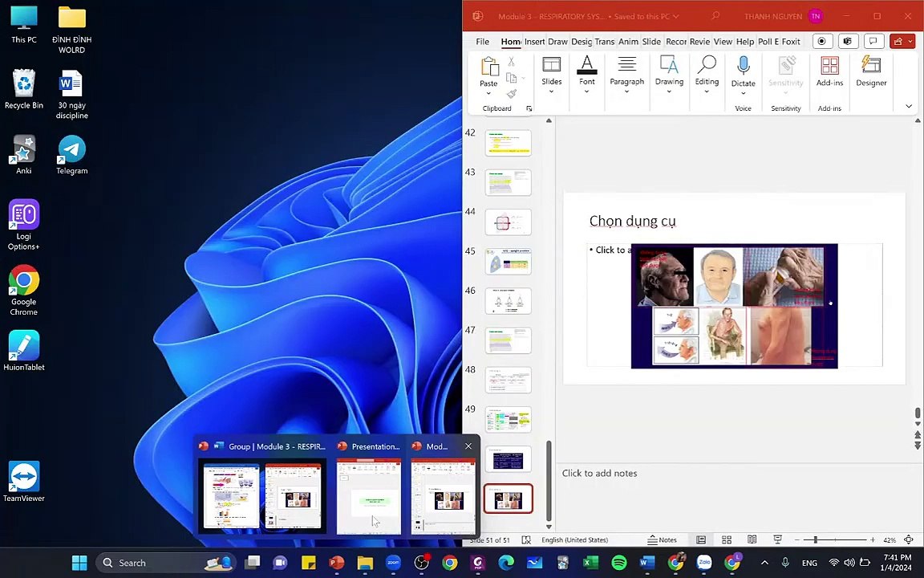Open Logi Options+ desktop shortcut
This screenshot has height=578, width=924.
tap(23, 225)
